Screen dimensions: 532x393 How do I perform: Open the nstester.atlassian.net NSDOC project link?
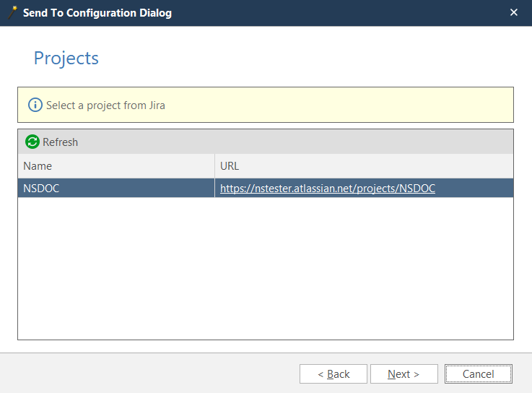(327, 189)
